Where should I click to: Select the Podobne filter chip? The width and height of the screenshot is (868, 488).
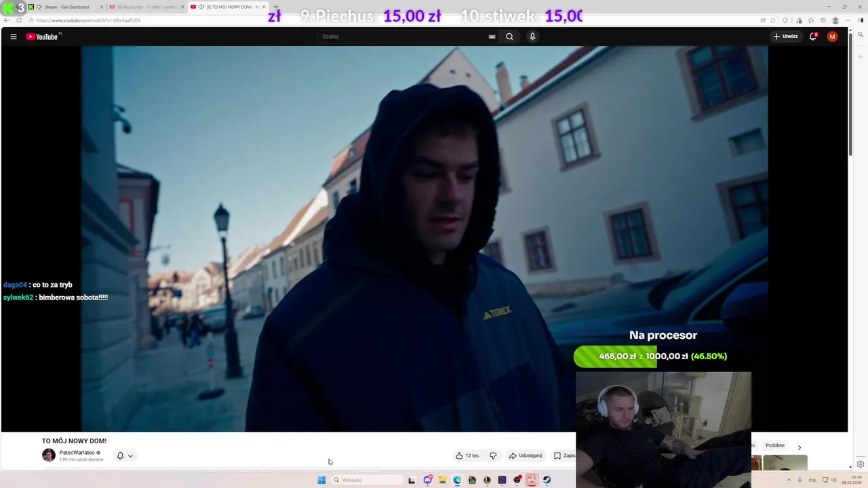point(775,445)
